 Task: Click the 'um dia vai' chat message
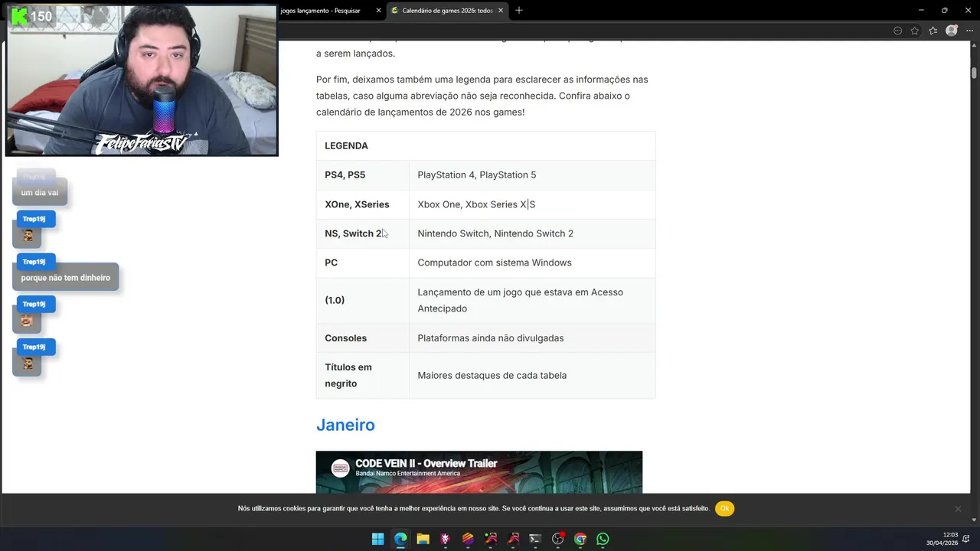pyautogui.click(x=40, y=192)
